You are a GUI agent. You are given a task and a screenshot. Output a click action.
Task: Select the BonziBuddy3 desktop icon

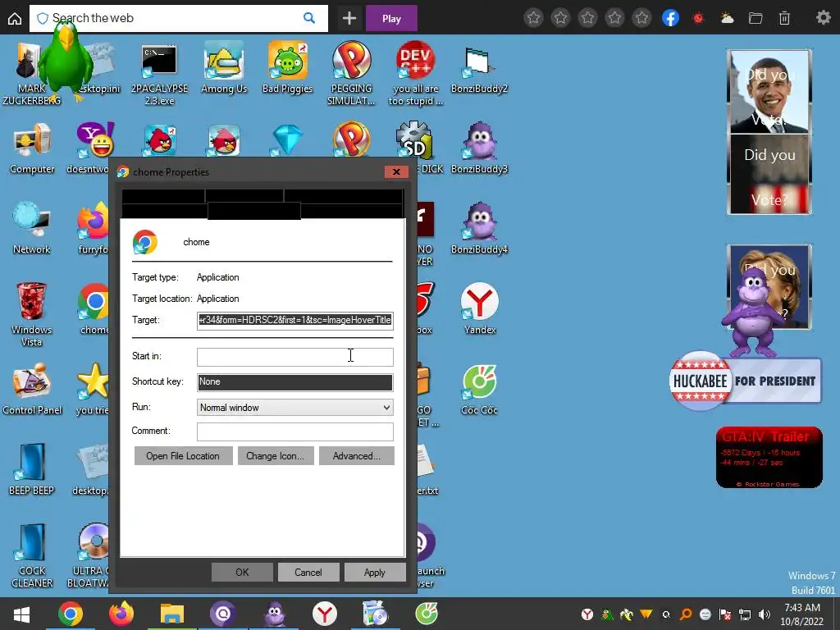(479, 148)
